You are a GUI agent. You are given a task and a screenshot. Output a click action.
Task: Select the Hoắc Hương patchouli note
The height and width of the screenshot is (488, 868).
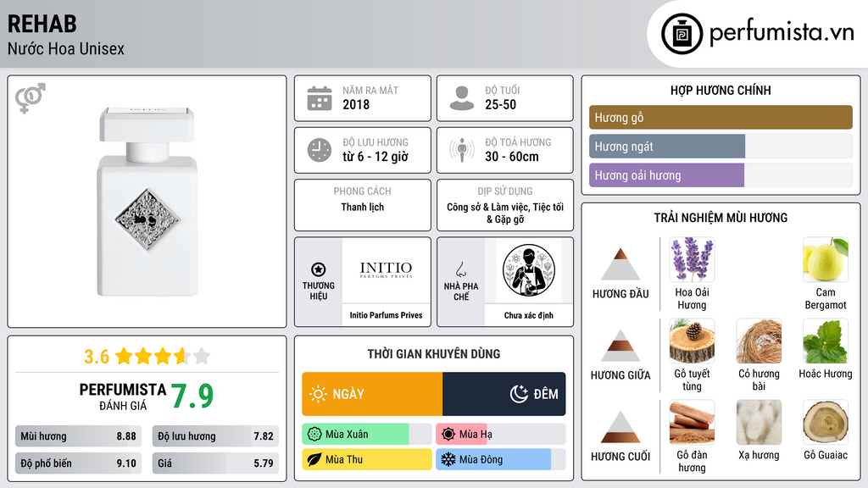pyautogui.click(x=826, y=341)
